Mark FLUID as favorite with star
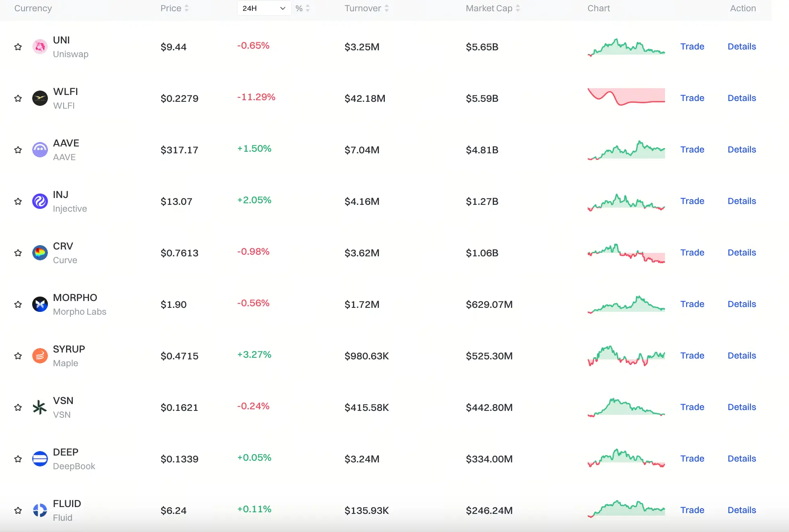This screenshot has width=789, height=532. tap(18, 510)
